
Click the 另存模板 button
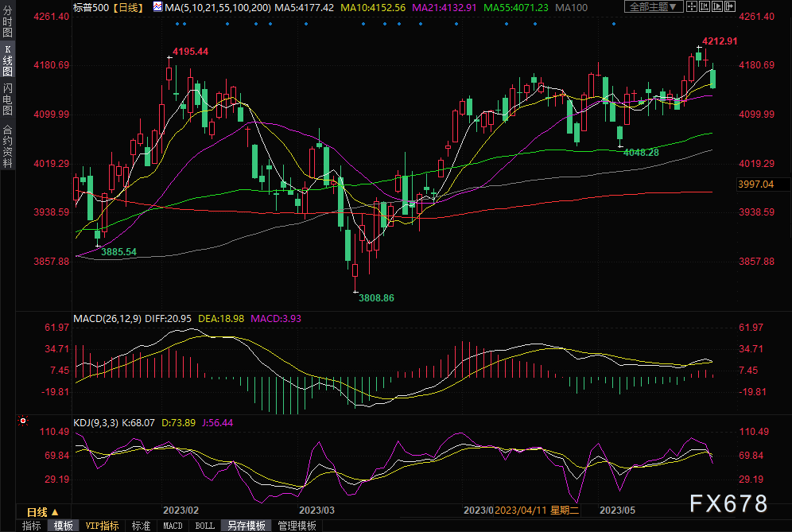pyautogui.click(x=246, y=526)
